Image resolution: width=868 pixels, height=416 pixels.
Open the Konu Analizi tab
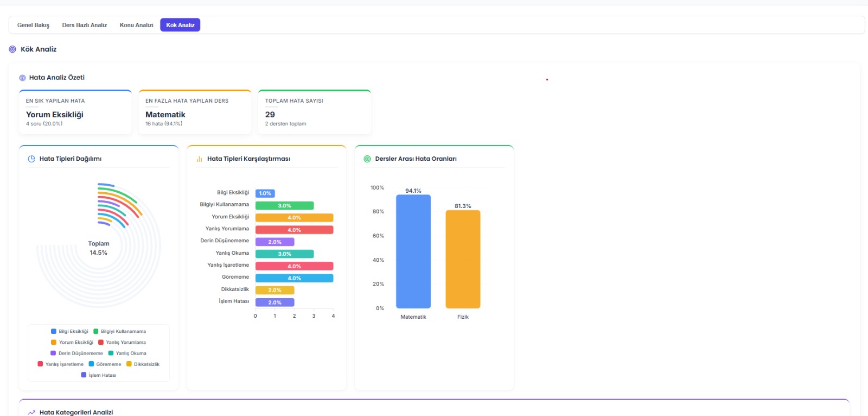[136, 25]
